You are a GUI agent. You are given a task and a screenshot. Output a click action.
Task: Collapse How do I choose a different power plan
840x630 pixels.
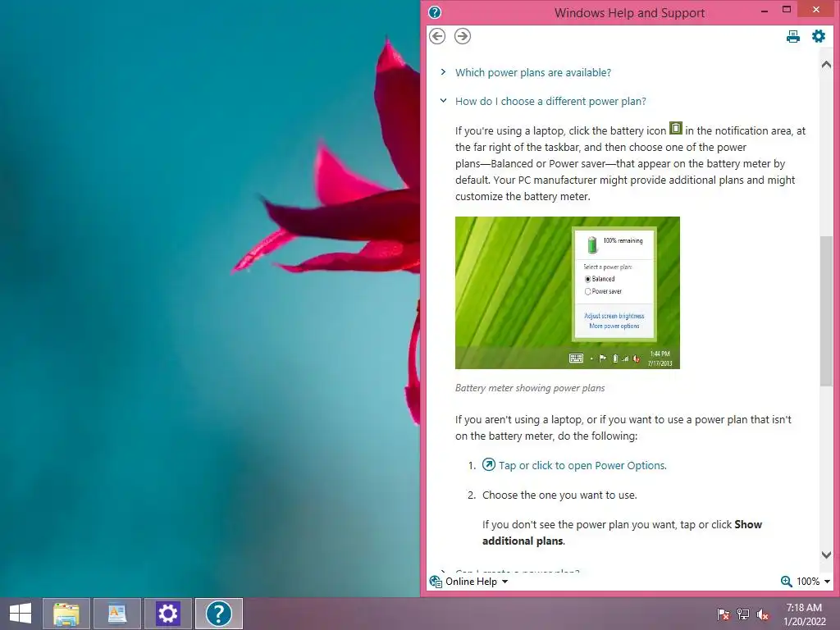pyautogui.click(x=443, y=100)
